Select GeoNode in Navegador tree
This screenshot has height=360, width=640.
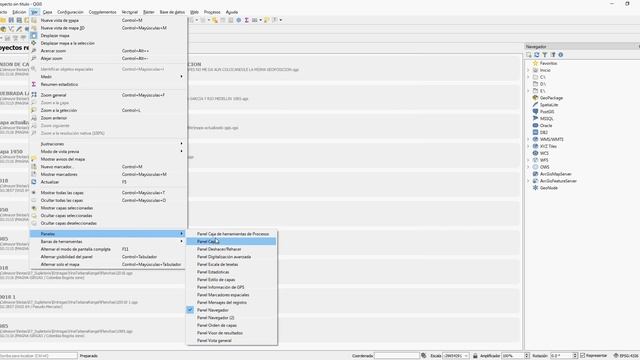point(549,188)
